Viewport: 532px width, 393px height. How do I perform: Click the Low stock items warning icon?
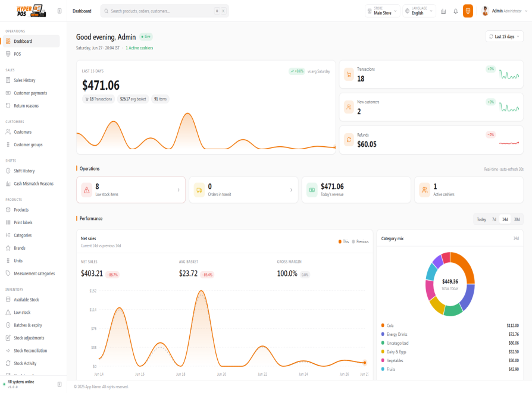86,190
